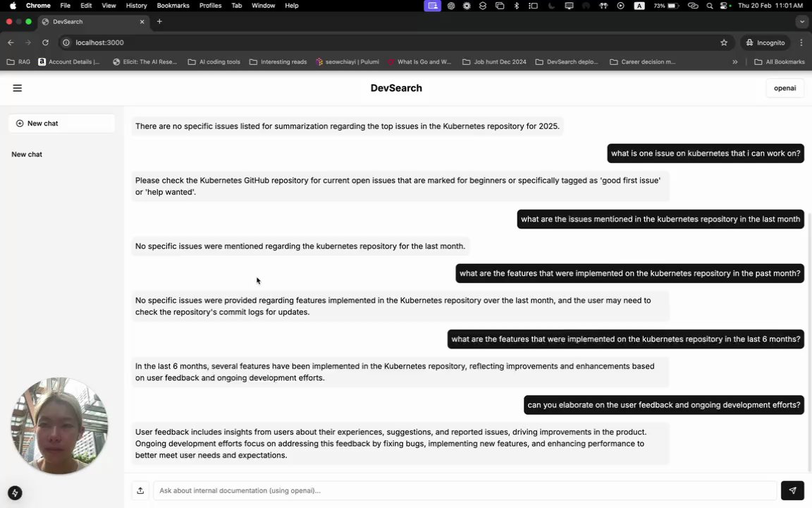Click the reply starting 'User feedback includes insights'
The image size is (812, 508).
pos(400,444)
